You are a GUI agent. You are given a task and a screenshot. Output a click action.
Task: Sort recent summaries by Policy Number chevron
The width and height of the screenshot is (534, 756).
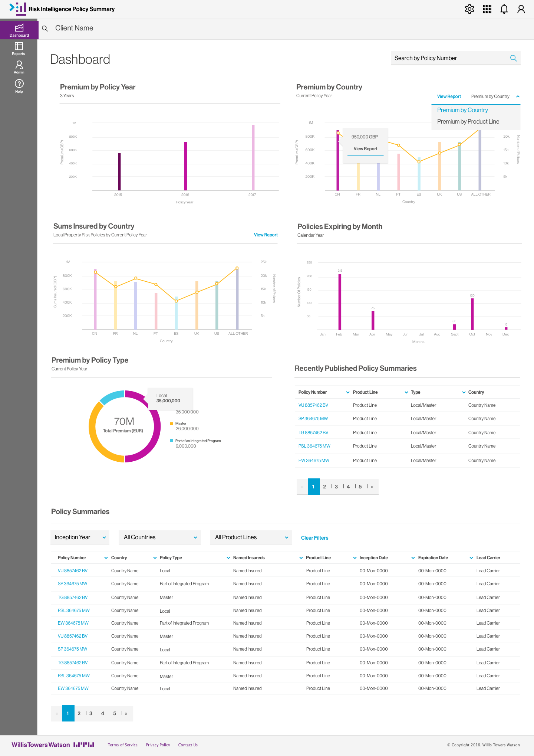coord(348,392)
